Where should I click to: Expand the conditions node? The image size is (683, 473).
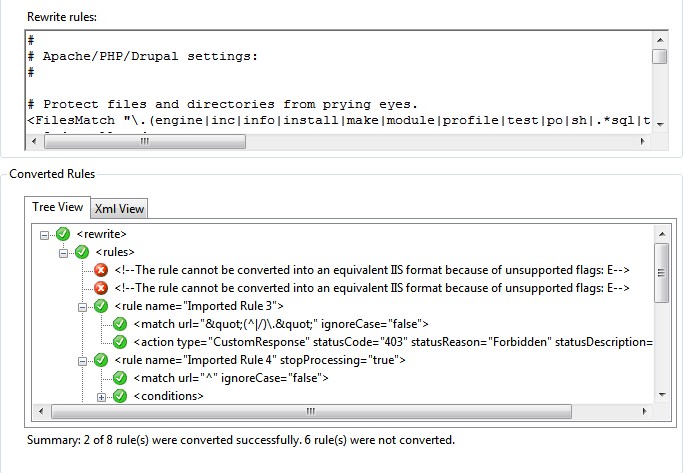pos(102,397)
